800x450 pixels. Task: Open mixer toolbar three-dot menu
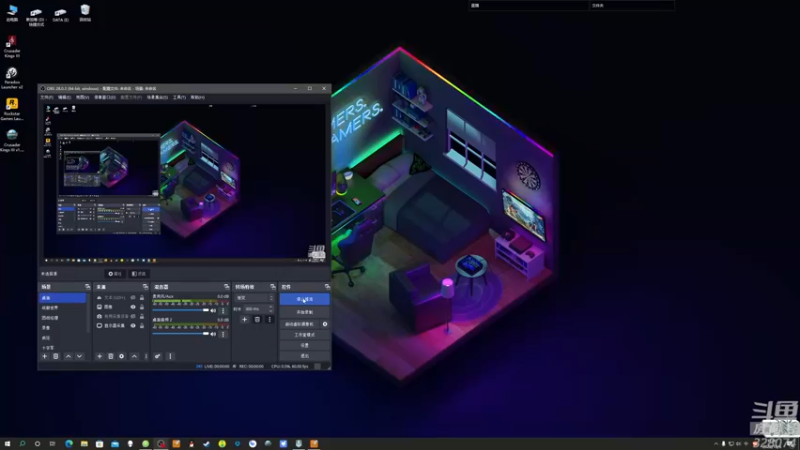[170, 356]
